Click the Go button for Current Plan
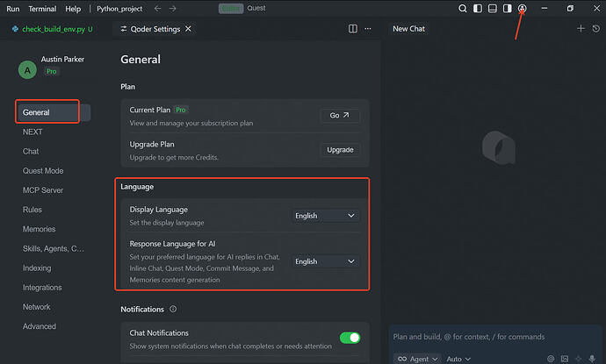 (340, 116)
